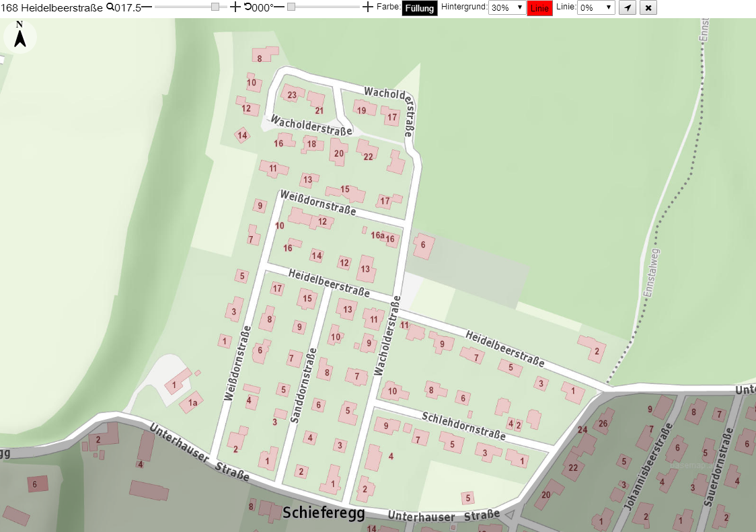The width and height of the screenshot is (756, 532).
Task: Click the 168 Heidelbeerstraße title text
Action: point(52,7)
